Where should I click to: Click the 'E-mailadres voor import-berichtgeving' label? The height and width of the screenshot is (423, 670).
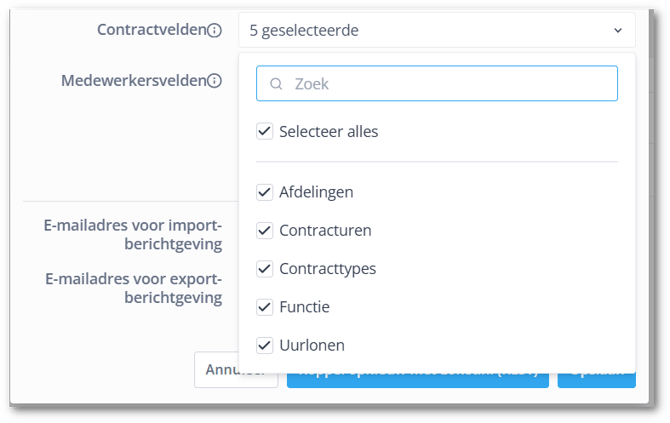132,234
